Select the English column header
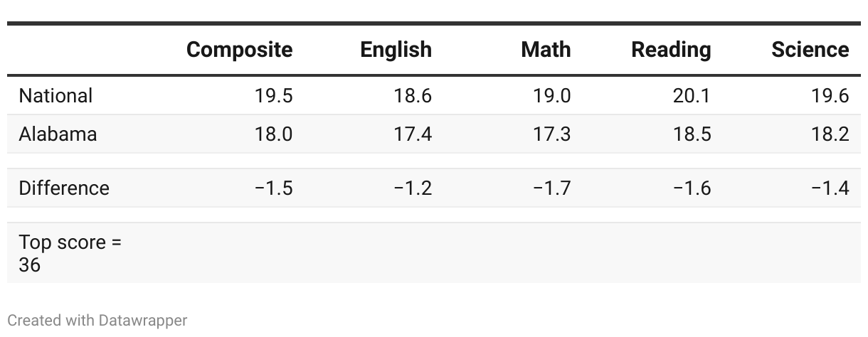Screen dimensions: 868x337 (396, 50)
